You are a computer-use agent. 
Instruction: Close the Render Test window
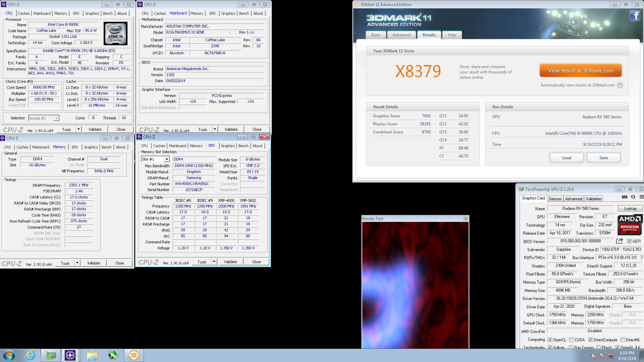coord(466,219)
